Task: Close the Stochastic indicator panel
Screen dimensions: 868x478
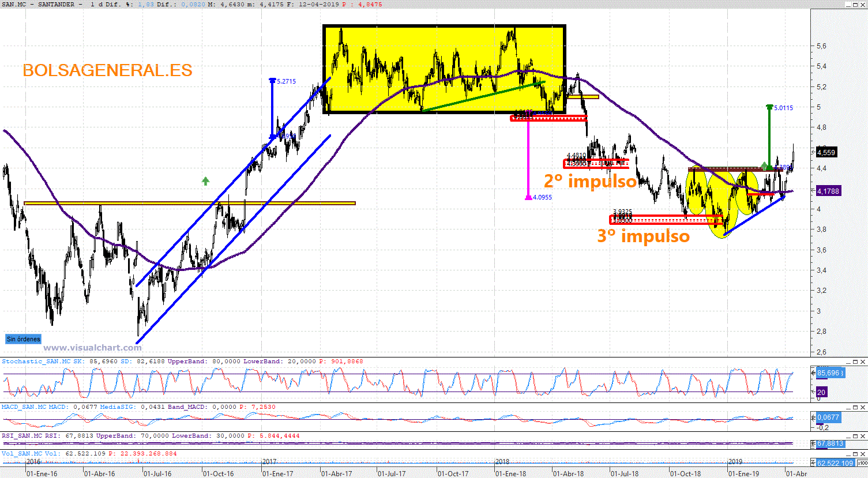Action: (x=863, y=362)
